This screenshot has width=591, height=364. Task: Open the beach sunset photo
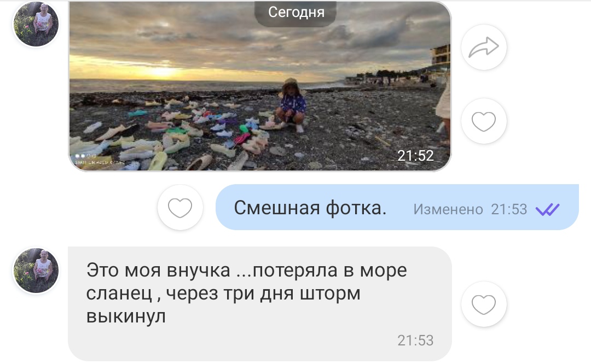tap(260, 86)
